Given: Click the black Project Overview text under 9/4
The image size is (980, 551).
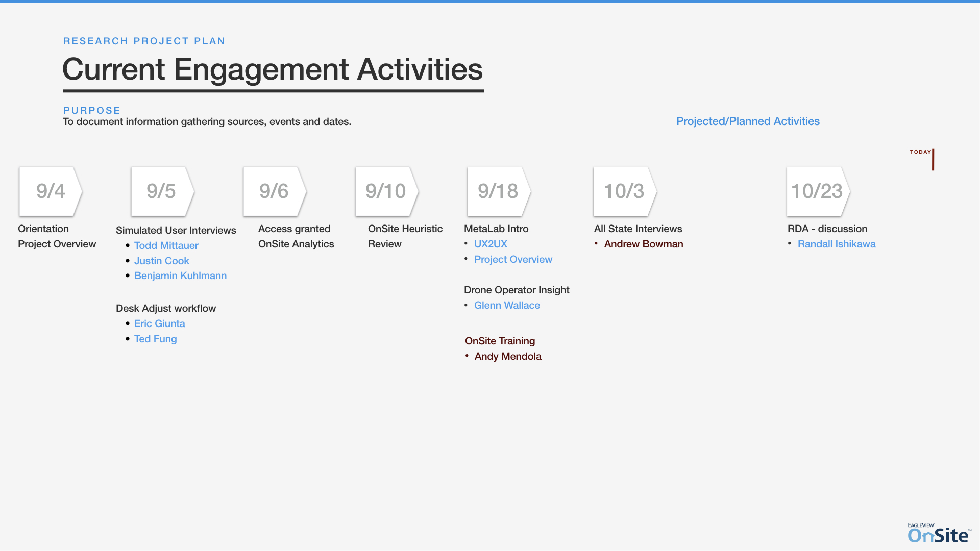Looking at the screenshot, I should 57,244.
